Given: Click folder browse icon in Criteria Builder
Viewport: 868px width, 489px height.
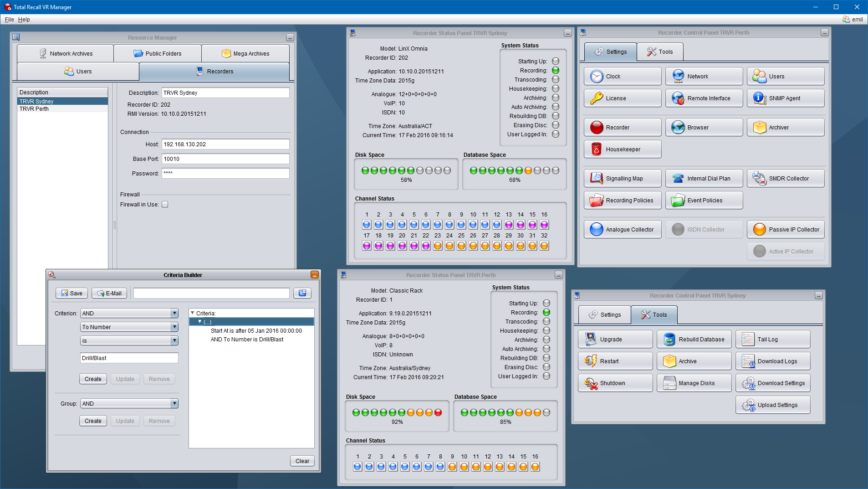Looking at the screenshot, I should (302, 293).
